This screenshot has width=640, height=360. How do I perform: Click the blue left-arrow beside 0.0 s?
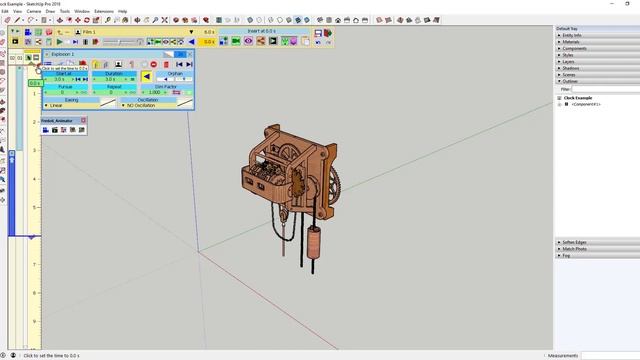pyautogui.click(x=191, y=42)
